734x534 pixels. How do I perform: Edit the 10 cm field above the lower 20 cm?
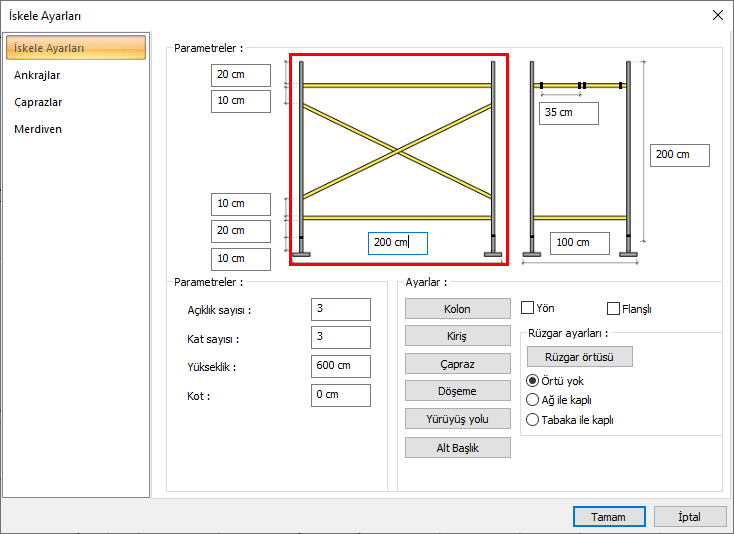pos(241,205)
